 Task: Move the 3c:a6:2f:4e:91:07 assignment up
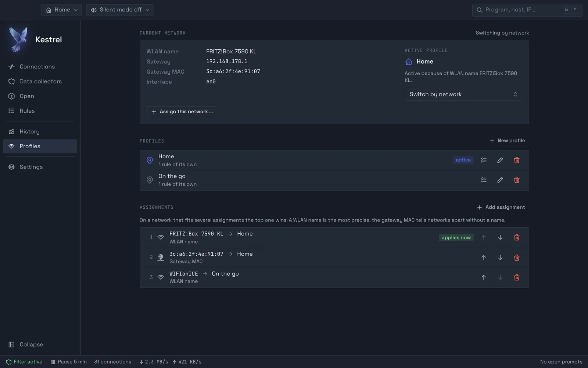coord(484,258)
